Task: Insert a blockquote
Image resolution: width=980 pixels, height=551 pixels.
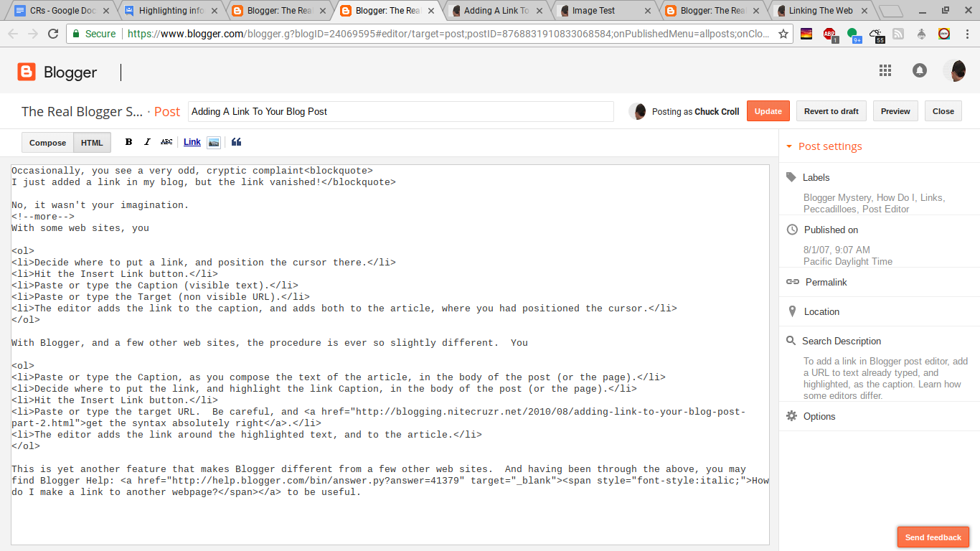Action: 236,141
